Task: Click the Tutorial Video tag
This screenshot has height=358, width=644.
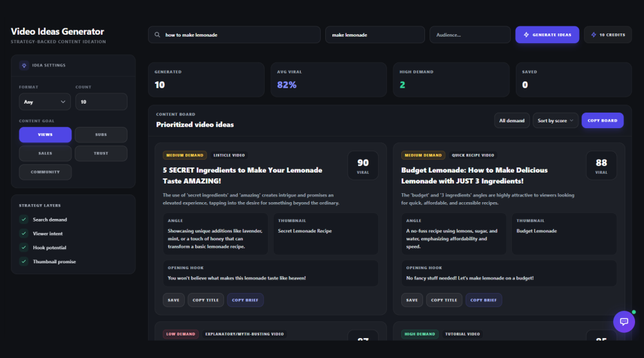Action: tap(462, 334)
